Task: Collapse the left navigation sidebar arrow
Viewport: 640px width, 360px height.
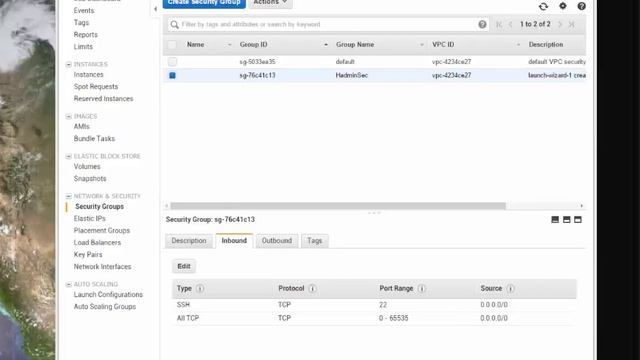Action: (156, 9)
